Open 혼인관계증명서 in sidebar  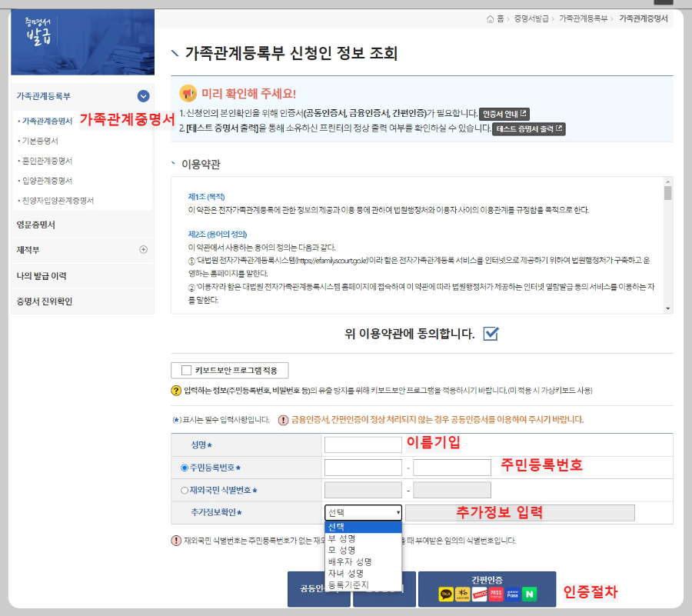click(47, 161)
